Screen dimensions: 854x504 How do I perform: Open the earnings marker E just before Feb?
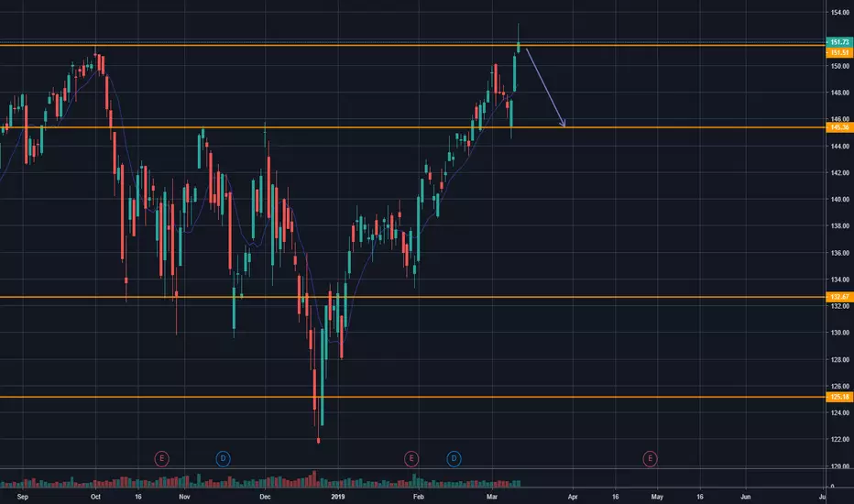click(411, 459)
